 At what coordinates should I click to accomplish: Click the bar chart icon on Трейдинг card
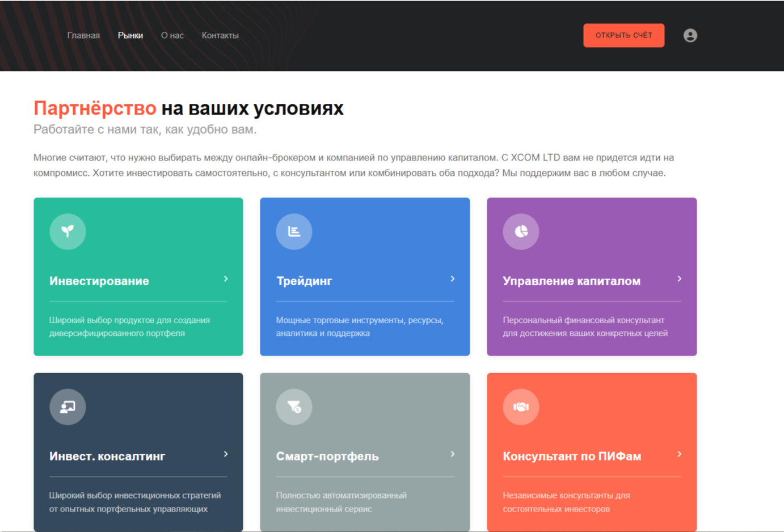click(x=294, y=231)
